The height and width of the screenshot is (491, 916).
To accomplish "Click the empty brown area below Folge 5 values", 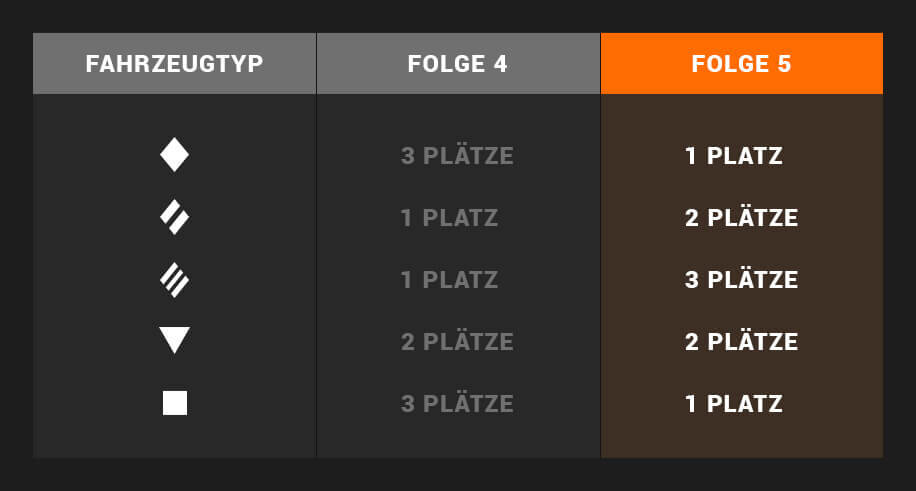I will tap(741, 438).
